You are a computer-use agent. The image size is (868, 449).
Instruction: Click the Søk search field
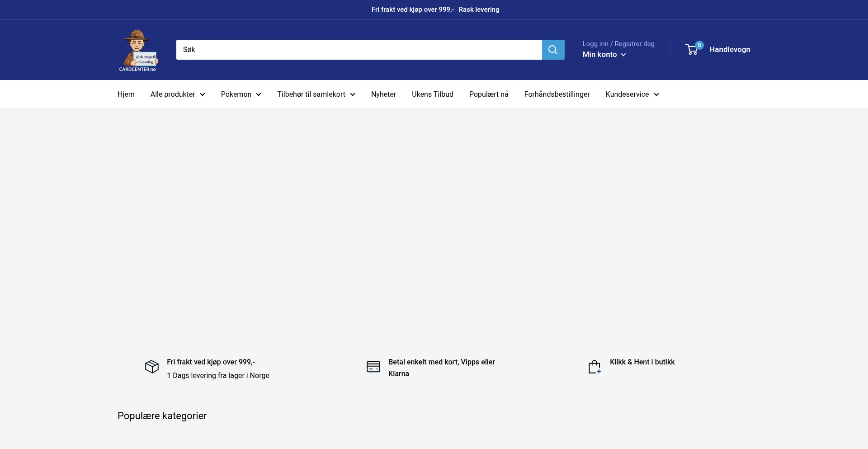click(359, 50)
